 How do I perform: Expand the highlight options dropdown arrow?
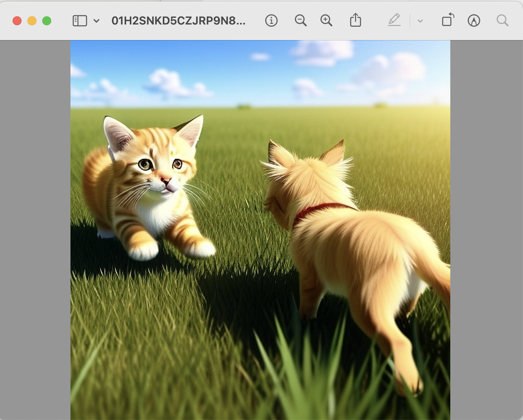[x=420, y=21]
